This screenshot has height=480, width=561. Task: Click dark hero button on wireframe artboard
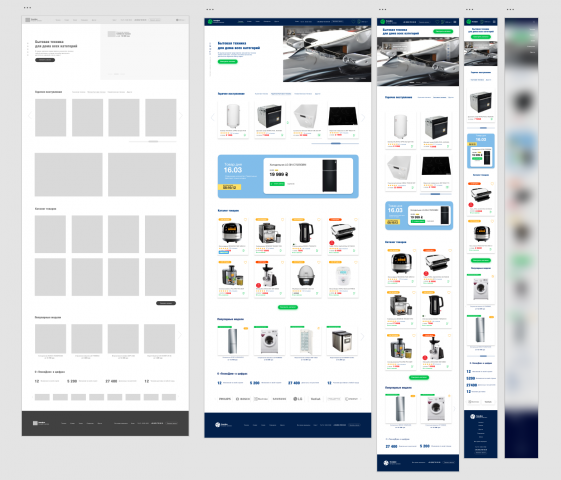click(x=45, y=60)
